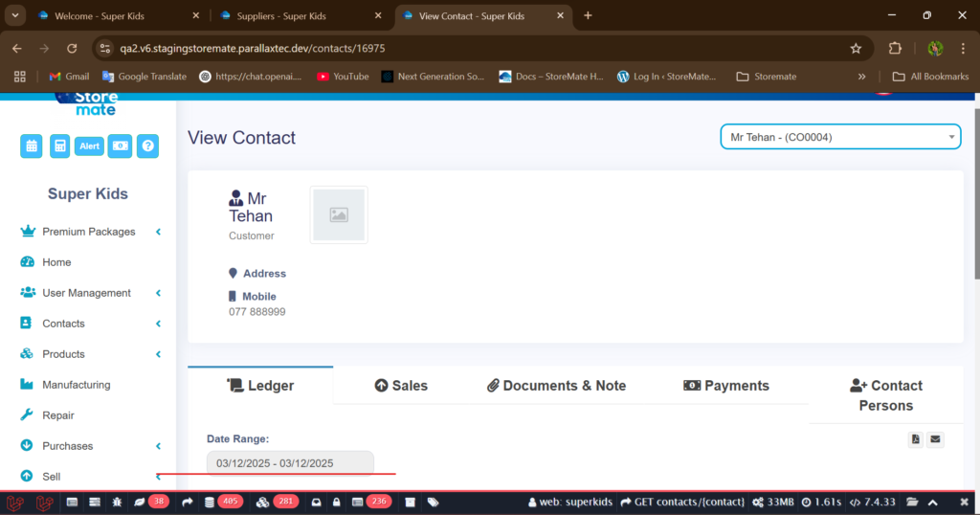
Task: Open debugbar session icon with 236 badge
Action: [371, 502]
